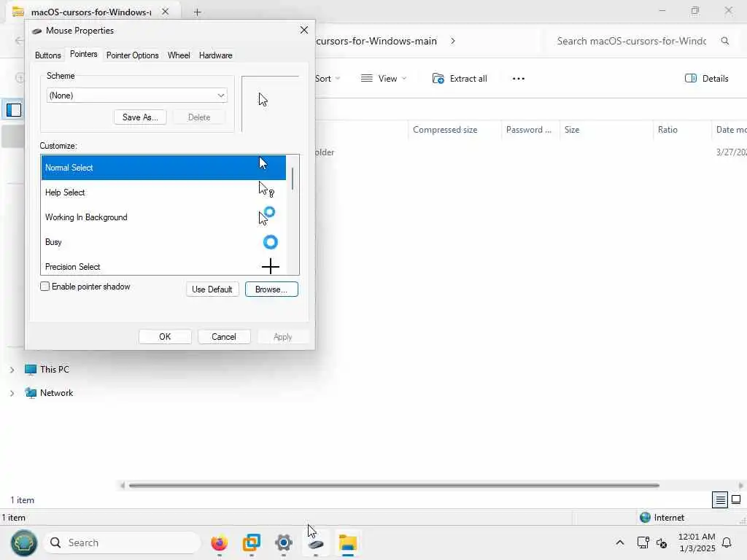Switch to the Wheel tab
This screenshot has height=560, width=747.
179,55
